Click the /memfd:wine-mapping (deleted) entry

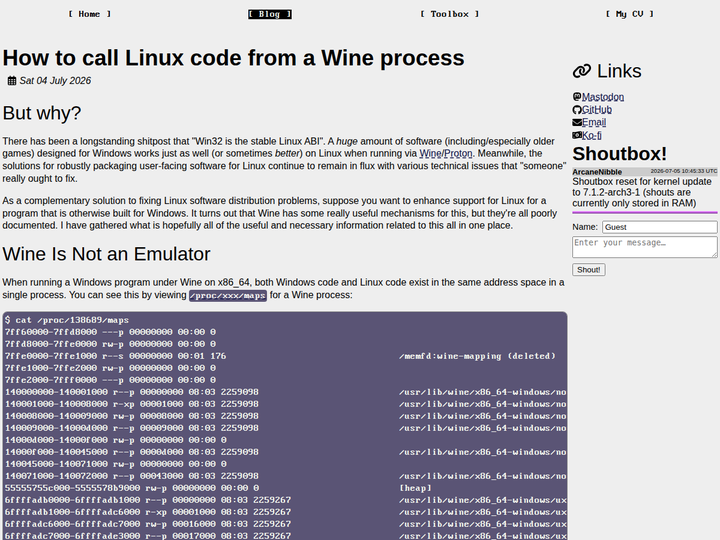coord(478,356)
